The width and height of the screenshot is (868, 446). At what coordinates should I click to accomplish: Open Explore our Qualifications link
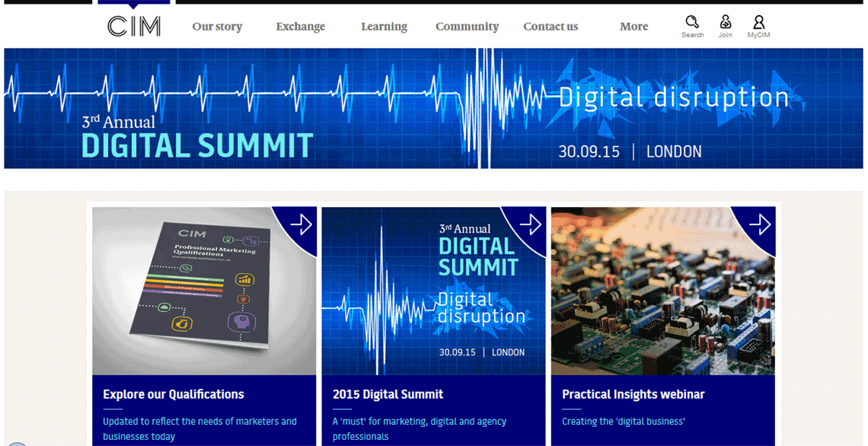174,394
